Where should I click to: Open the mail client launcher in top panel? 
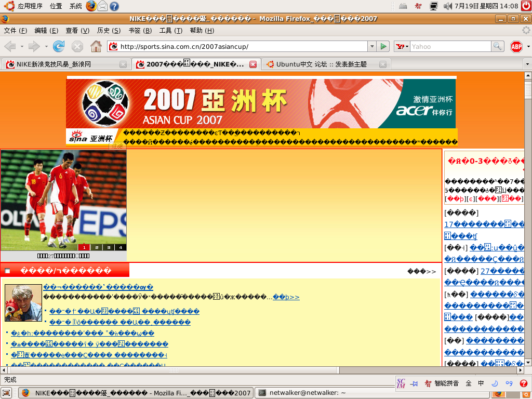tap(102, 6)
